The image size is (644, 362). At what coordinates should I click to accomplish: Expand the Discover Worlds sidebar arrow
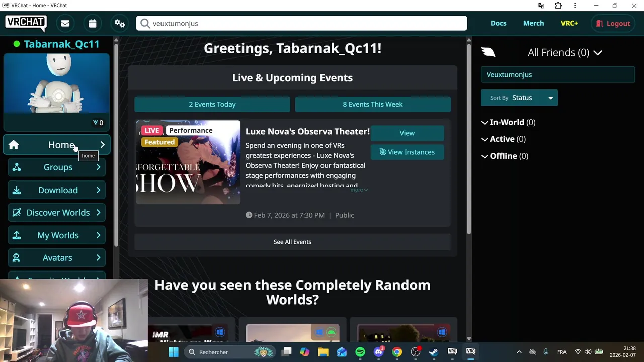tap(98, 213)
